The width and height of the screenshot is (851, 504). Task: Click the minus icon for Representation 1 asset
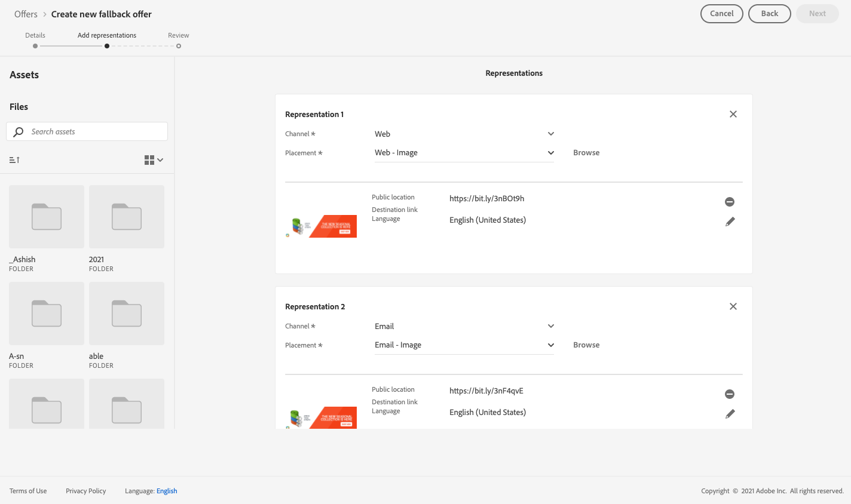730,202
